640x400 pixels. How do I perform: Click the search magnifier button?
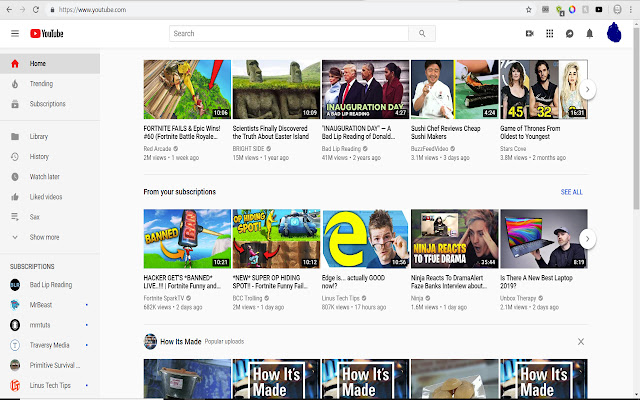tap(422, 33)
